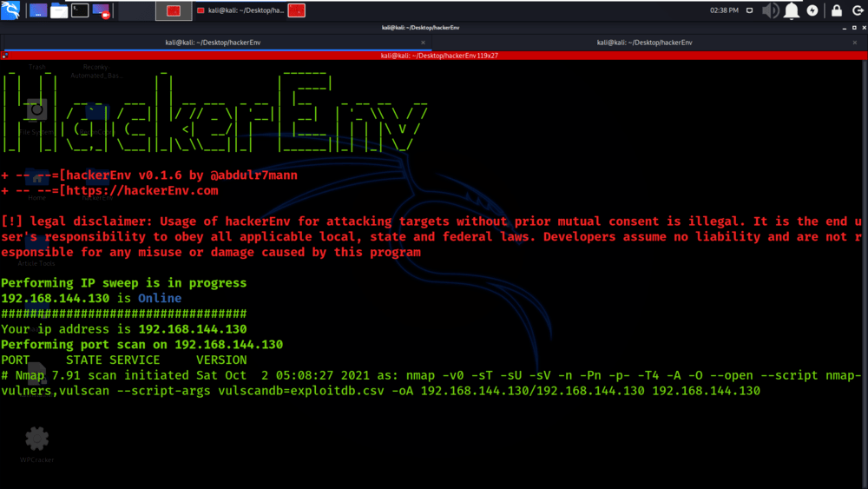Click the hackerEnv v0.1.6 by @abdulr7mann line
This screenshot has width=868, height=489.
tap(149, 175)
